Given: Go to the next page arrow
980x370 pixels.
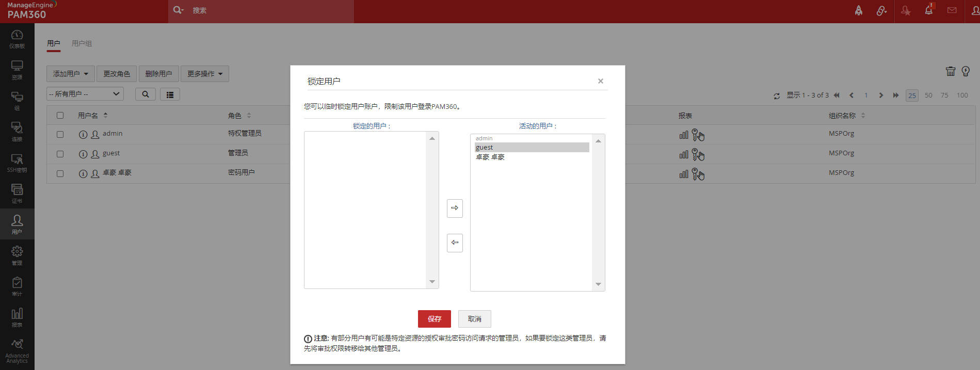Looking at the screenshot, I should tap(881, 95).
